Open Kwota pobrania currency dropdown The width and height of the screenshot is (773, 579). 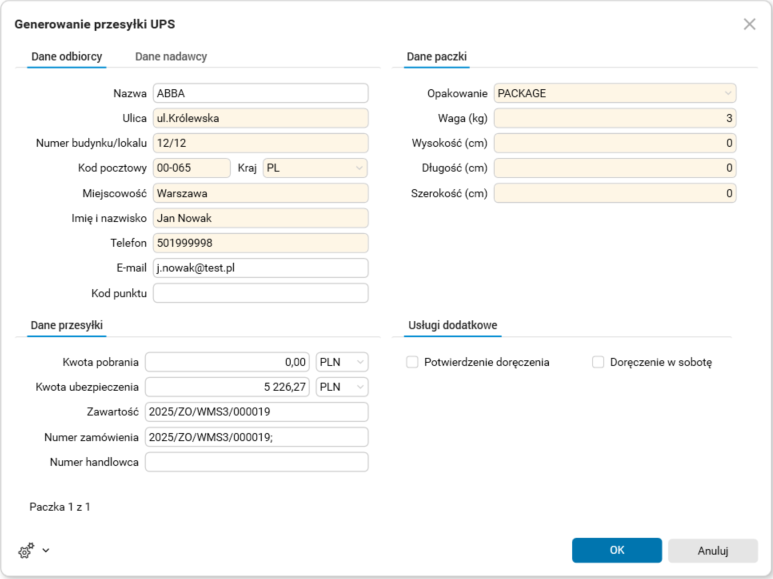click(342, 362)
